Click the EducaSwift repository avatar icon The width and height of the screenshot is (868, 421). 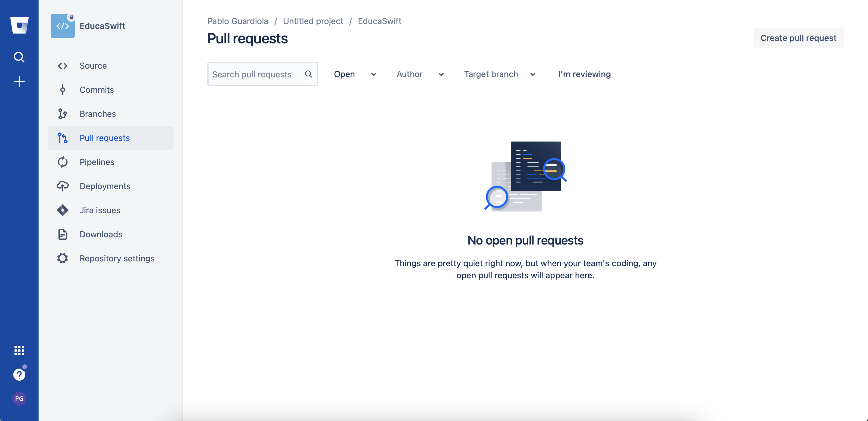point(63,26)
